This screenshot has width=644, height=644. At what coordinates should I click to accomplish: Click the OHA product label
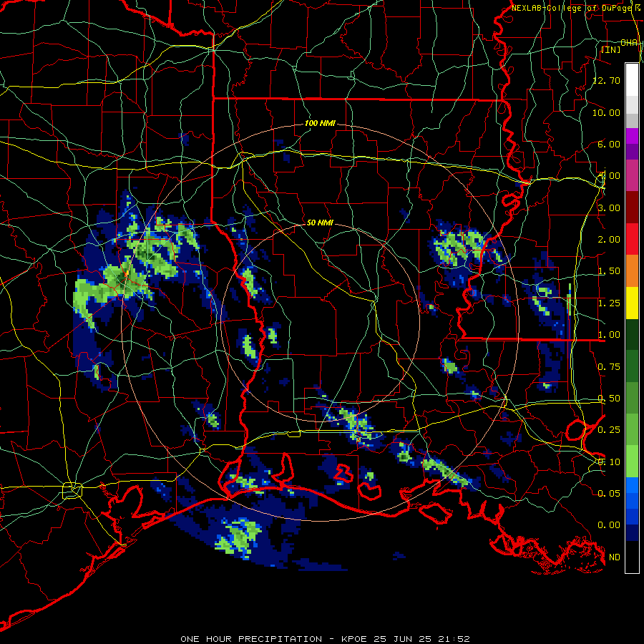tap(629, 43)
